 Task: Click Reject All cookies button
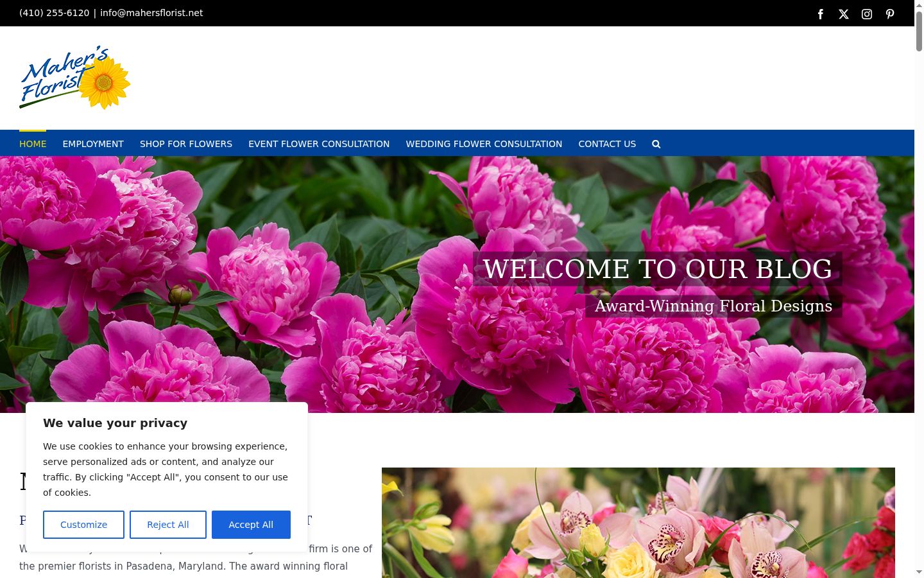coord(168,525)
